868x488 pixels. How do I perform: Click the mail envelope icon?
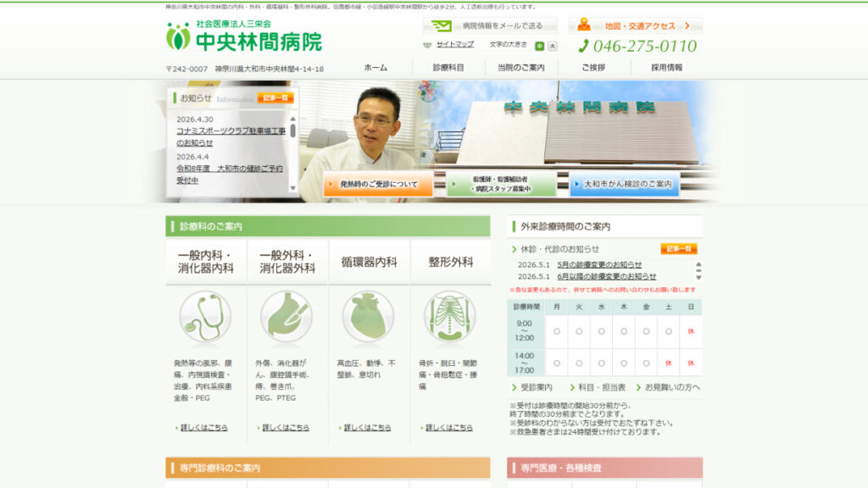[442, 25]
